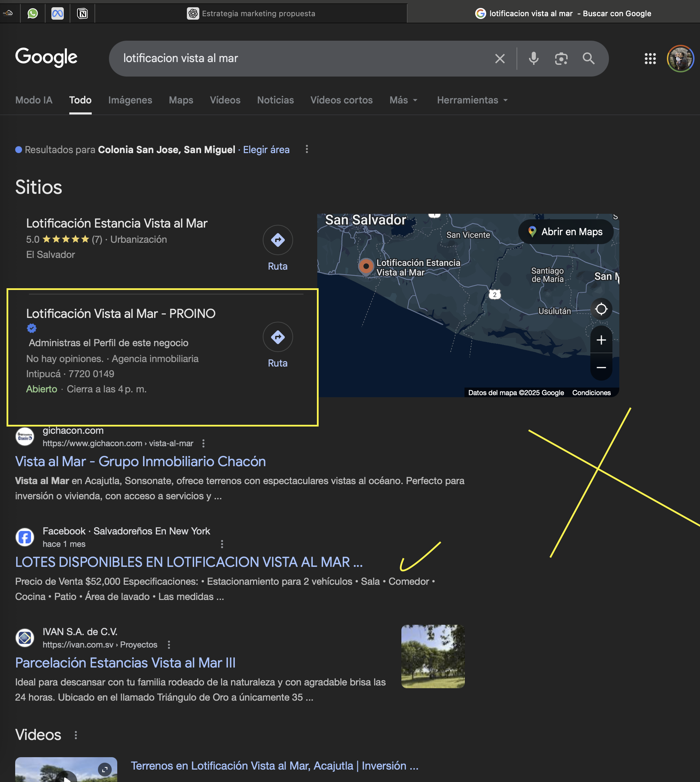Select the Todo results tab
The image size is (700, 782).
coord(80,100)
